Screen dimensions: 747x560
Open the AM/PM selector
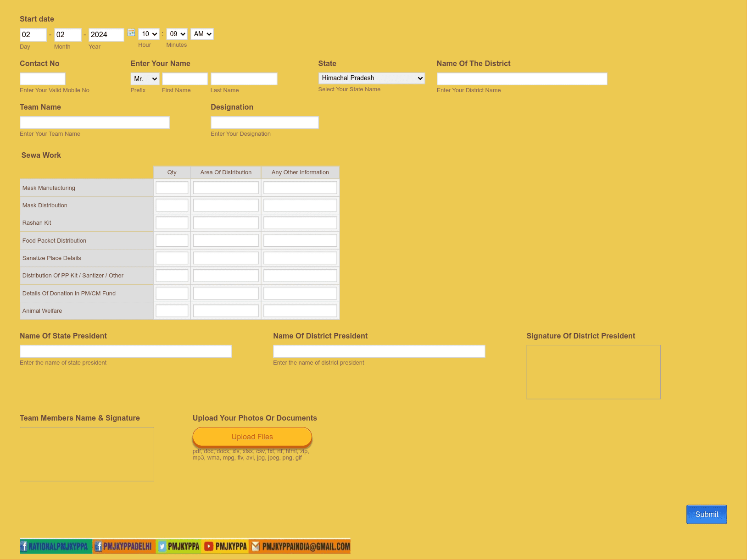coord(202,34)
